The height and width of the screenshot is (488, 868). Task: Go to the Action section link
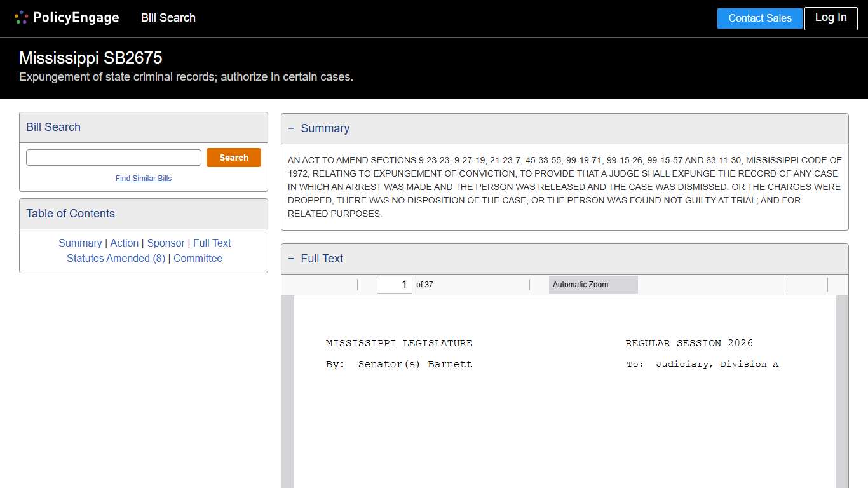pyautogui.click(x=124, y=243)
